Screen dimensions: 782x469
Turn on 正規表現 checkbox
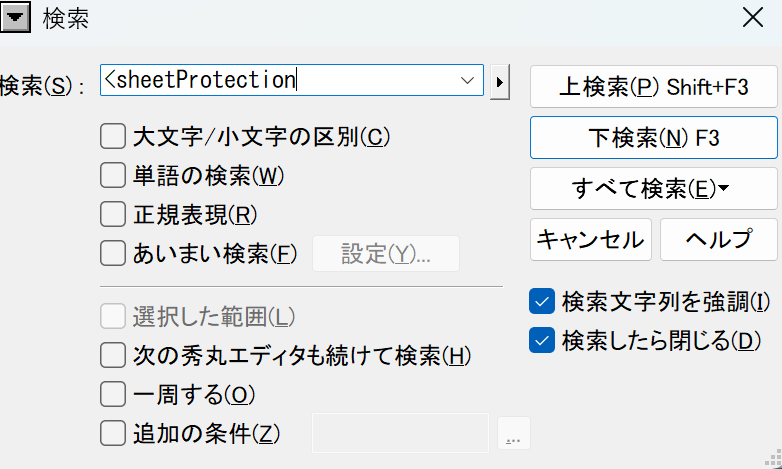[x=113, y=214]
